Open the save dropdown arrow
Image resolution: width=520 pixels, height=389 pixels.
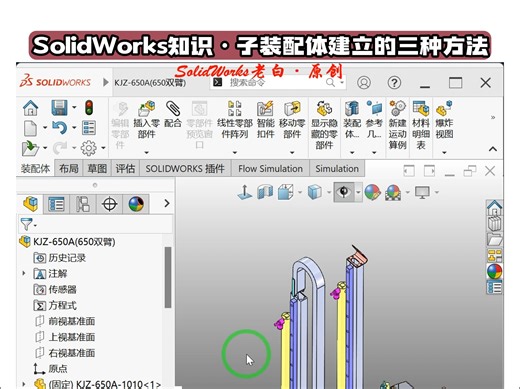tap(74, 108)
